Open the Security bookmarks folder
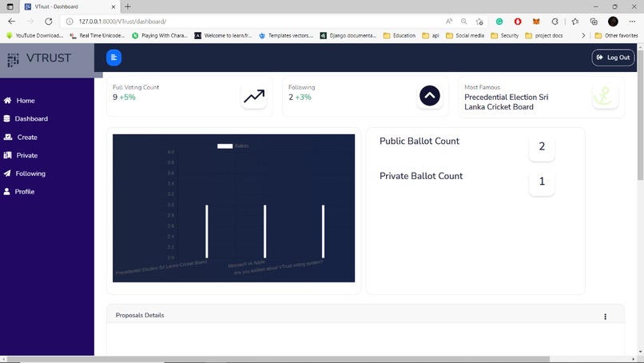 coord(505,36)
